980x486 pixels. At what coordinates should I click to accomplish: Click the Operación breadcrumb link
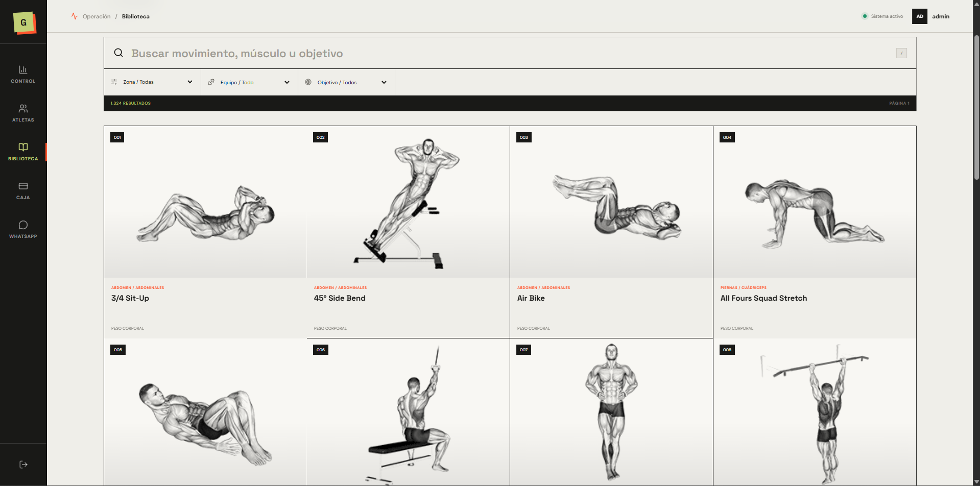(x=97, y=16)
